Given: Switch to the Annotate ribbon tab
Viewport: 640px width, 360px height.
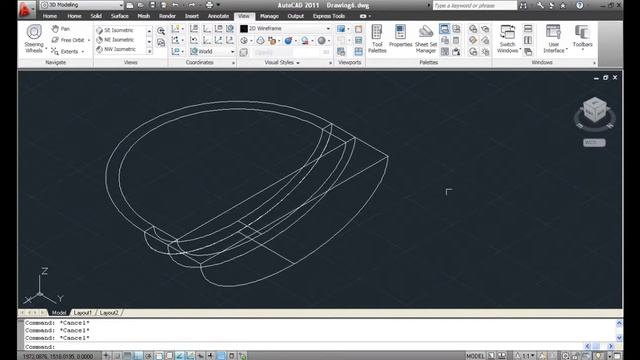Looking at the screenshot, I should click(218, 16).
